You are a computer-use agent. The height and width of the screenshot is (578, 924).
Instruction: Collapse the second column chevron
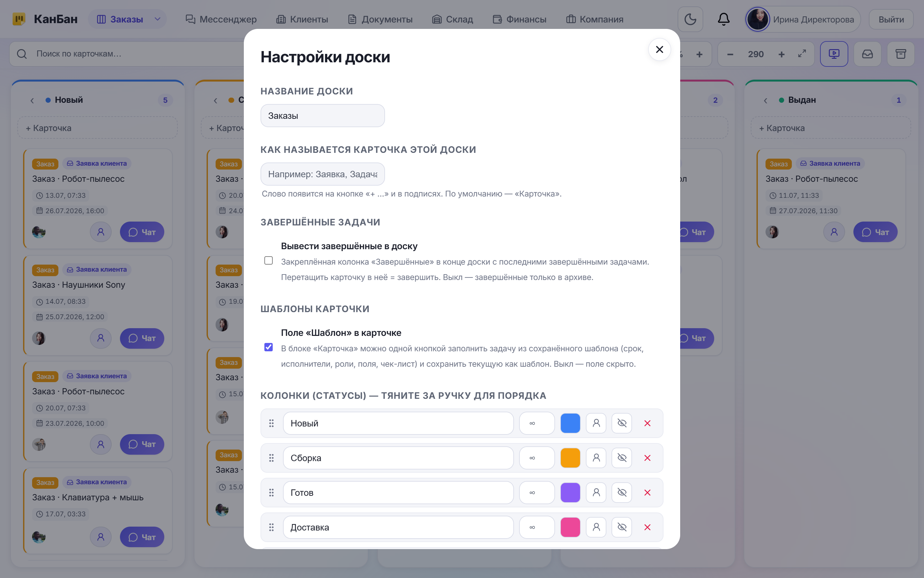point(215,100)
